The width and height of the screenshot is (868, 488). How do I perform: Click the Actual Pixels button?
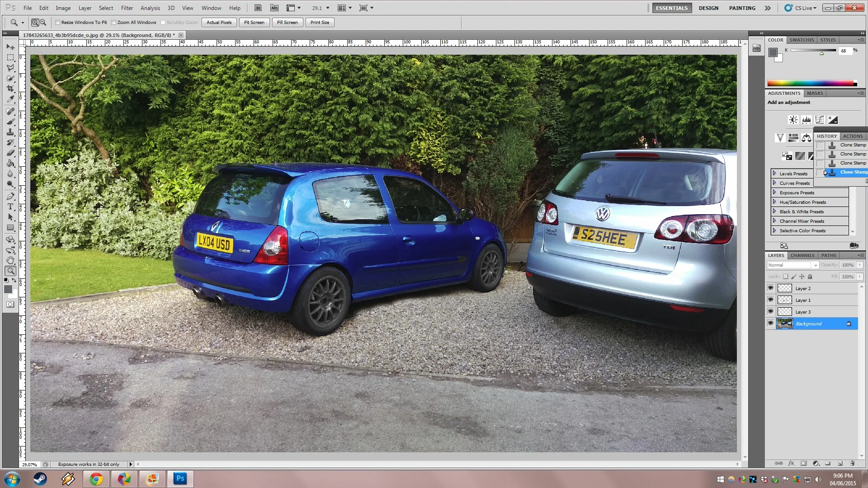[219, 22]
